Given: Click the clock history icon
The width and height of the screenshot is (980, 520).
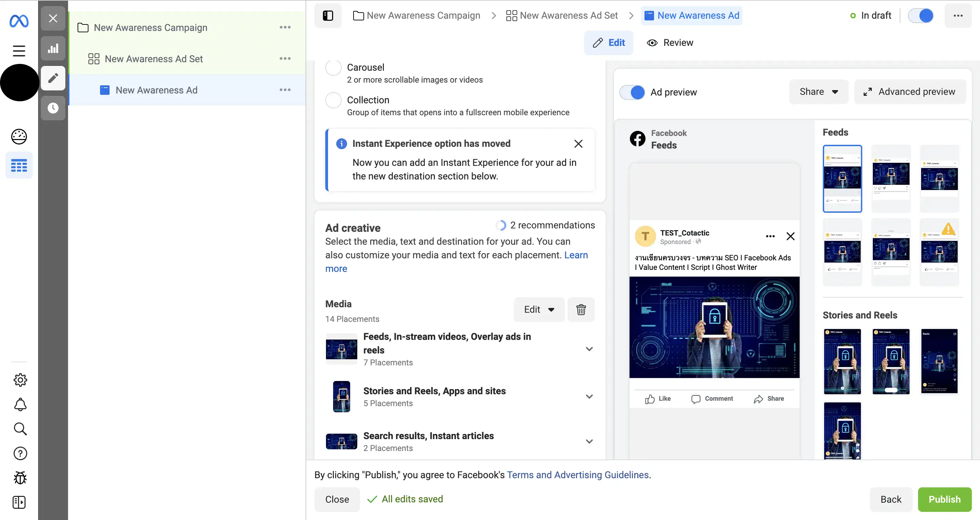Looking at the screenshot, I should tap(53, 108).
